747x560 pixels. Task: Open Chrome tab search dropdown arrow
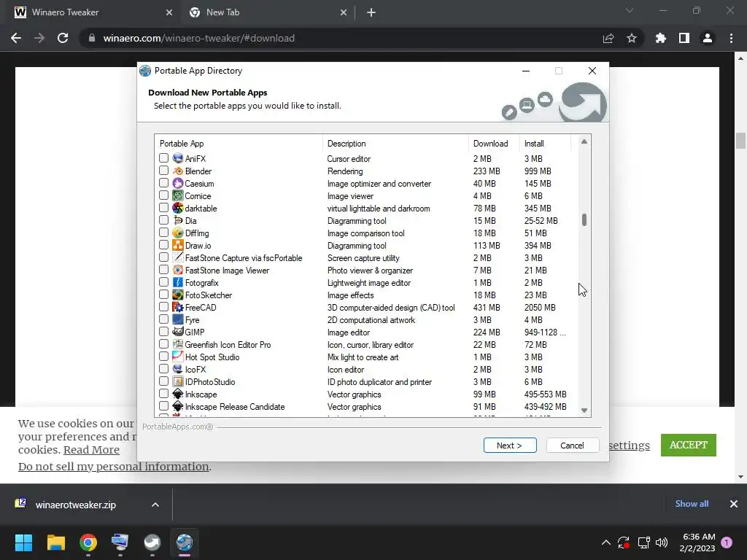click(630, 10)
